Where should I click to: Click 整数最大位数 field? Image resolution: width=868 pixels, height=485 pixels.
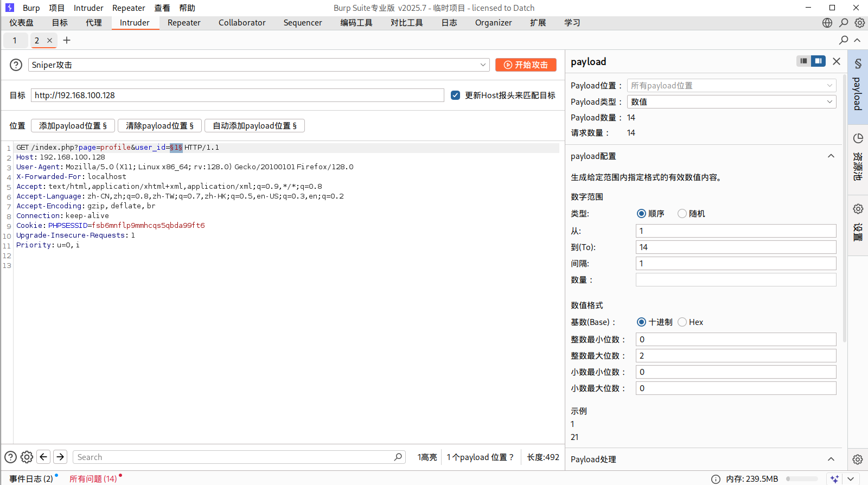736,355
